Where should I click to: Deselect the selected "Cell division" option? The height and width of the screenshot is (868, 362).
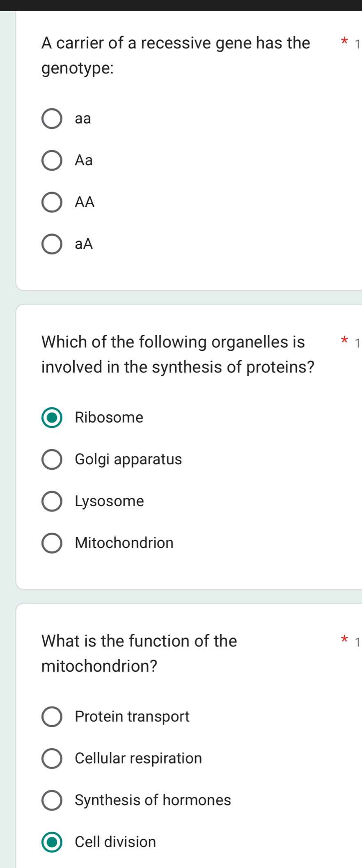click(x=51, y=842)
